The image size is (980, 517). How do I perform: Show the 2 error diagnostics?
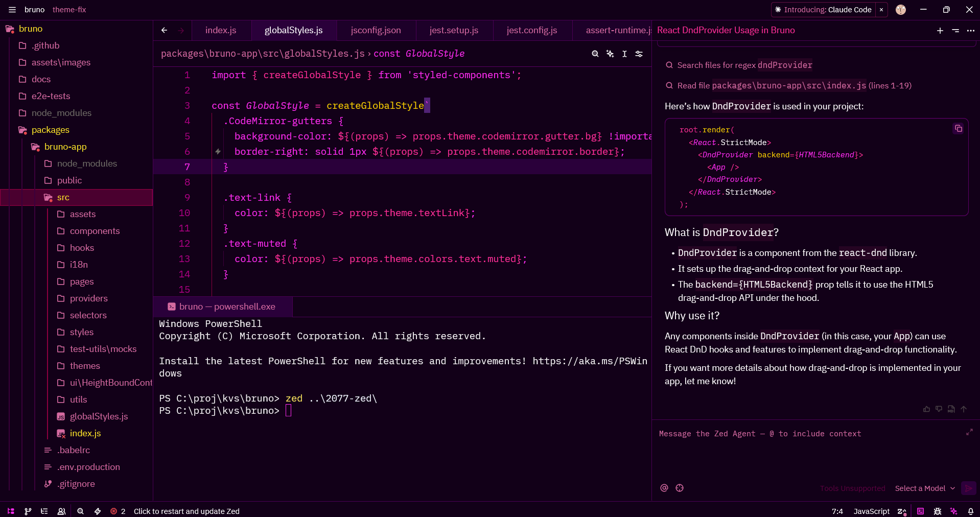pos(118,511)
